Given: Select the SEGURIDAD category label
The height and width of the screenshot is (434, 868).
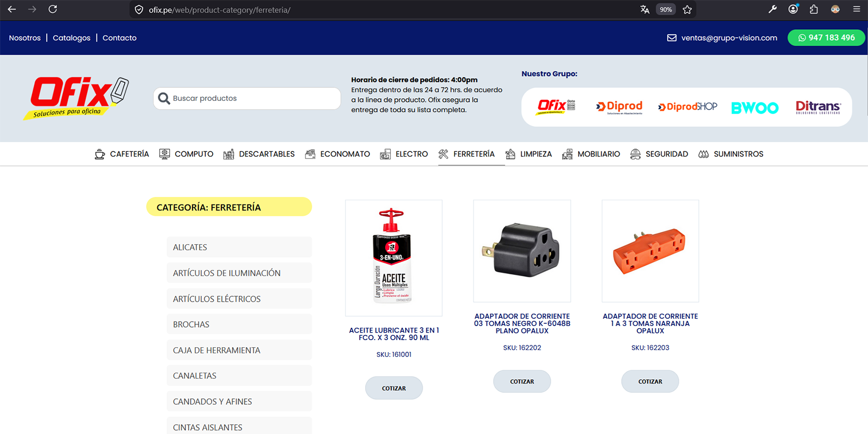Looking at the screenshot, I should (667, 154).
